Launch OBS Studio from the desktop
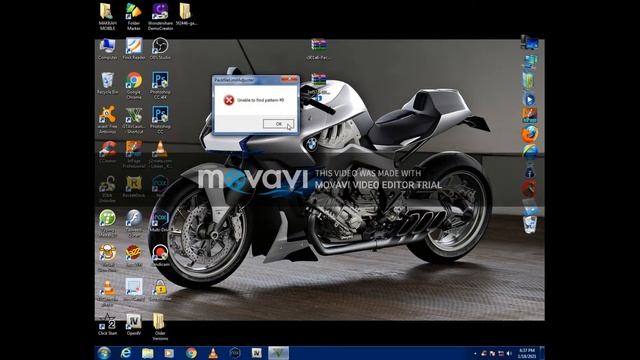This screenshot has width=640, height=360. point(160,49)
